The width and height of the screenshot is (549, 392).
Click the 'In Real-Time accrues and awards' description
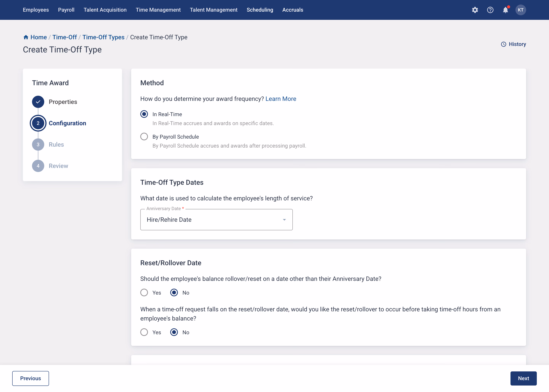213,123
